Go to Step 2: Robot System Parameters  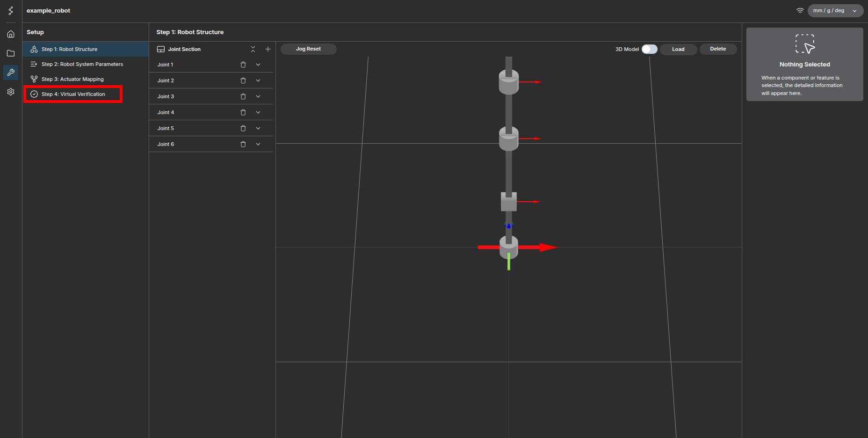[x=82, y=64]
